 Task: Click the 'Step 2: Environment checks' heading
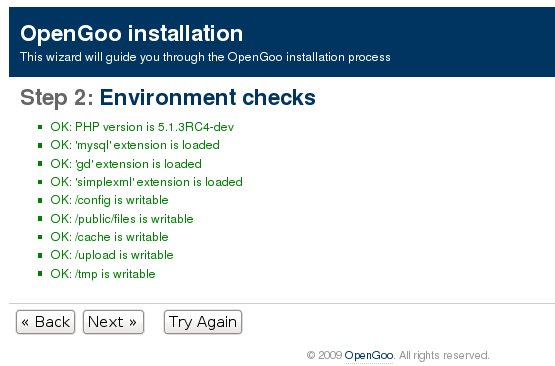click(x=168, y=97)
